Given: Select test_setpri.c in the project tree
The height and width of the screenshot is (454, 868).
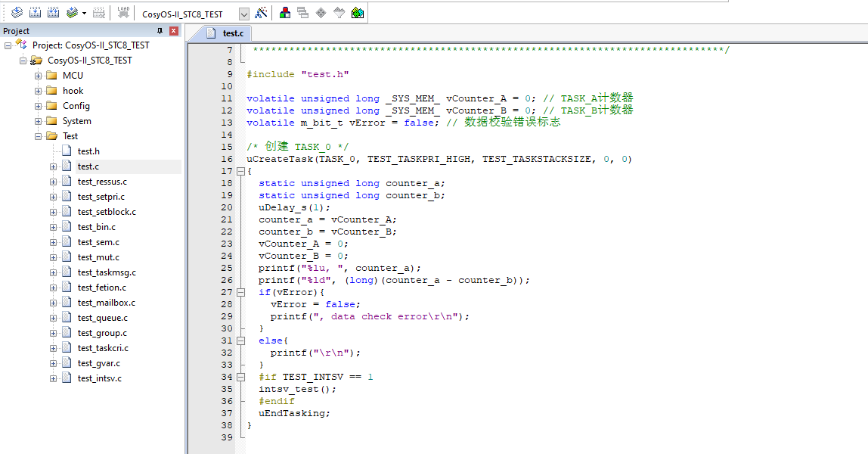Looking at the screenshot, I should [x=101, y=197].
